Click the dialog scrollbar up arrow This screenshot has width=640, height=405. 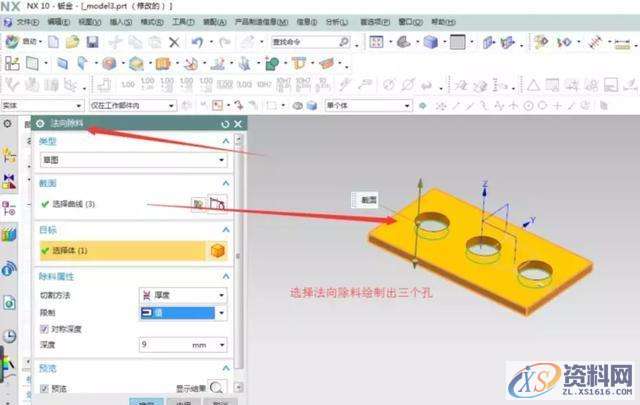point(239,140)
